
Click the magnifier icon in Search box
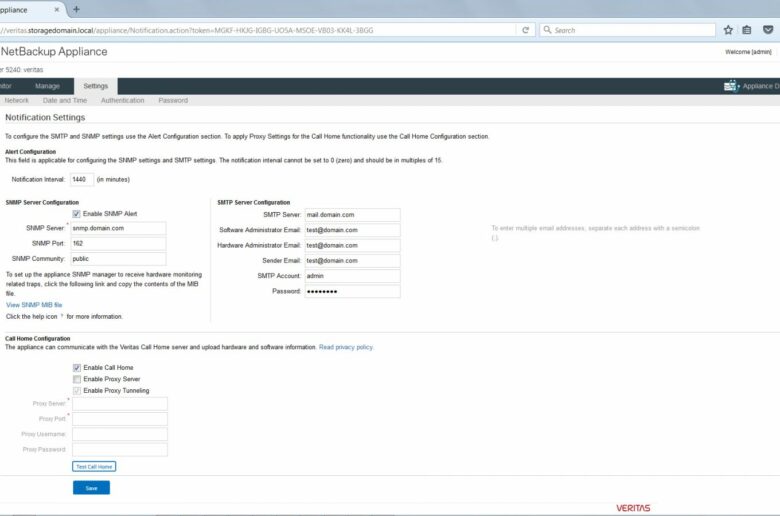pos(547,30)
